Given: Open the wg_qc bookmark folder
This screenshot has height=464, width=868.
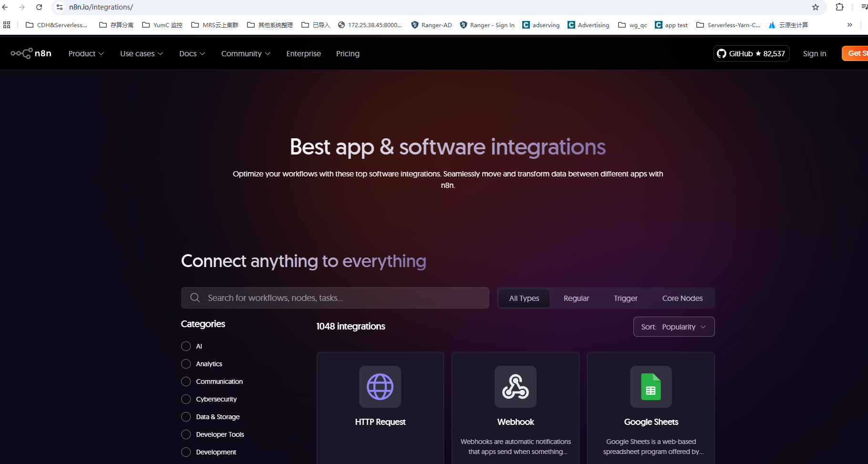Looking at the screenshot, I should [x=632, y=25].
